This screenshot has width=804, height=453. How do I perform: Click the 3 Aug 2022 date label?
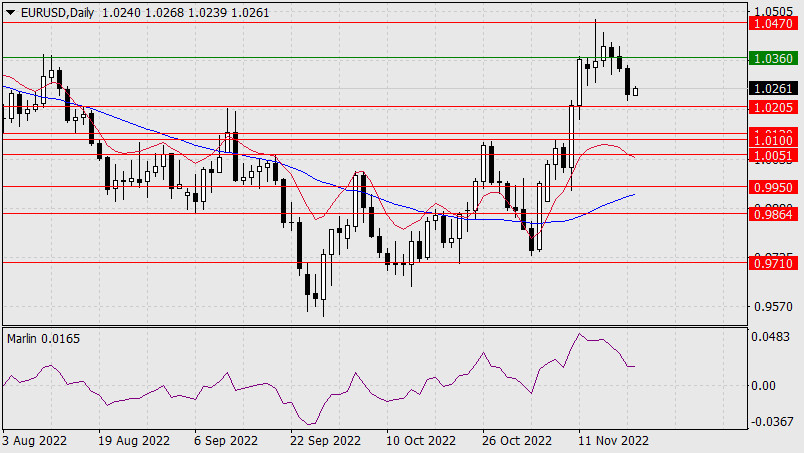pos(34,441)
